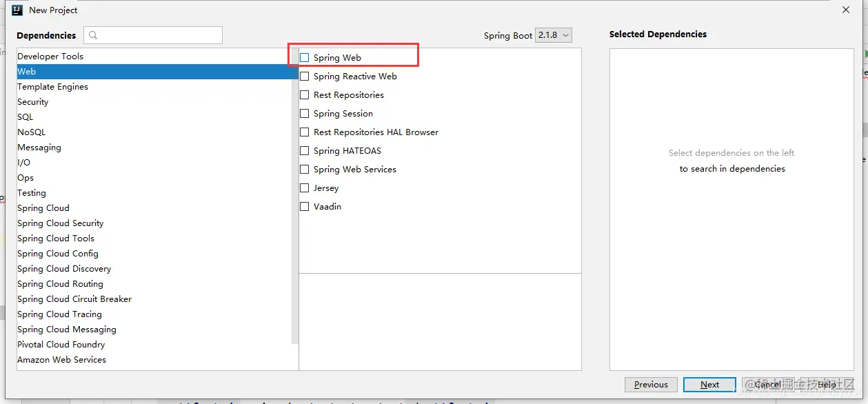Select Amazon Web Services category

[x=154, y=360]
